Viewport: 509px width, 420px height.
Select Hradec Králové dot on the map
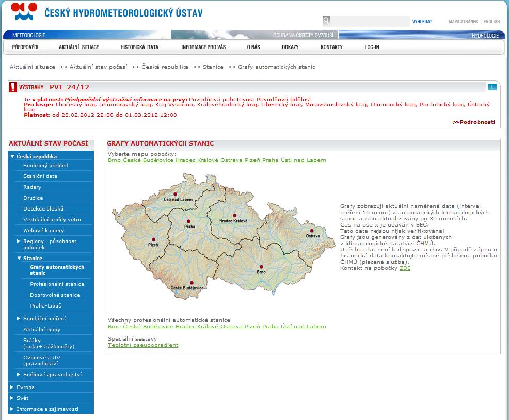pos(235,216)
